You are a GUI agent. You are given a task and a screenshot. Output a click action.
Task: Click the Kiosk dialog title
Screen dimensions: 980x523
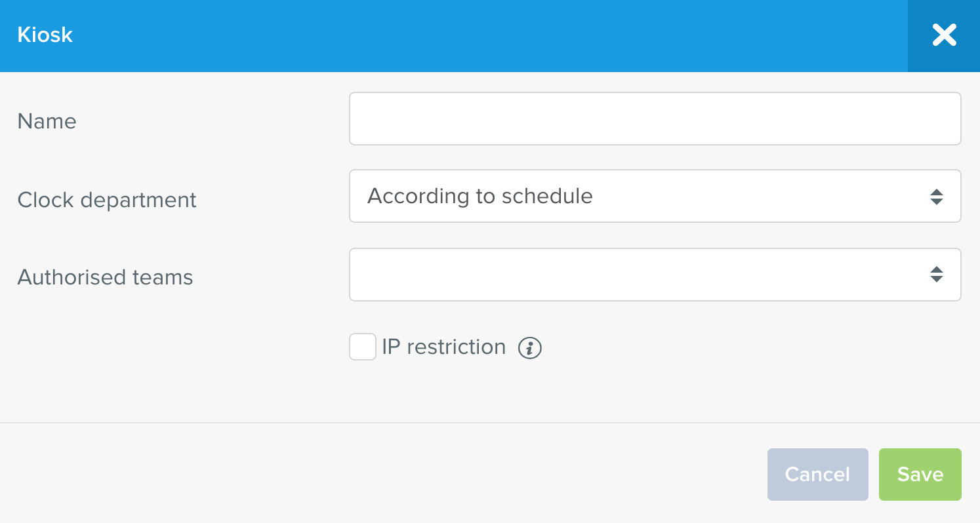tap(45, 35)
